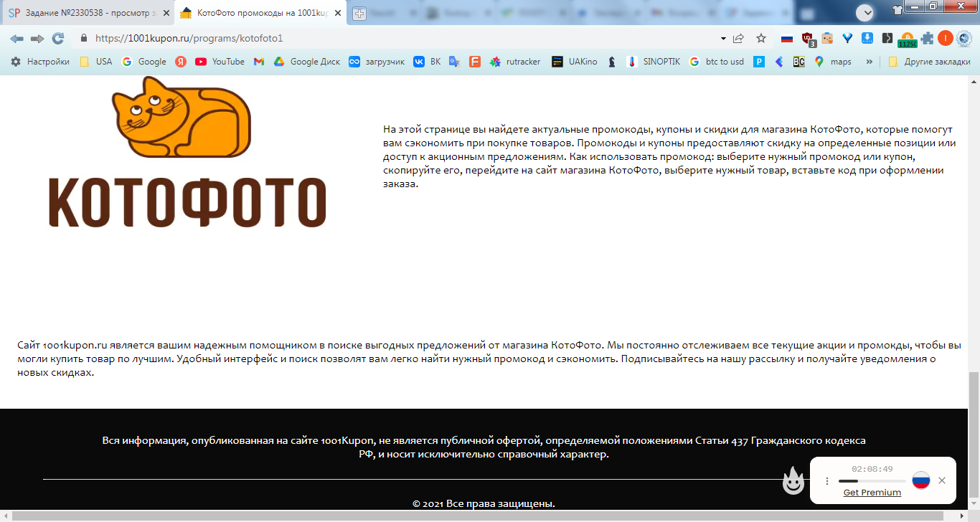The height and width of the screenshot is (522, 980).
Task: Expand the tab search chevron button
Action: [865, 12]
